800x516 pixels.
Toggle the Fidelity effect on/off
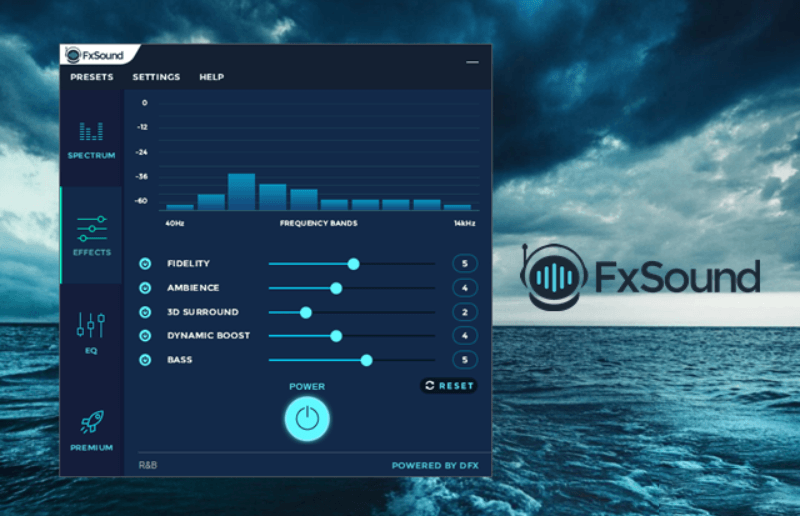145,264
